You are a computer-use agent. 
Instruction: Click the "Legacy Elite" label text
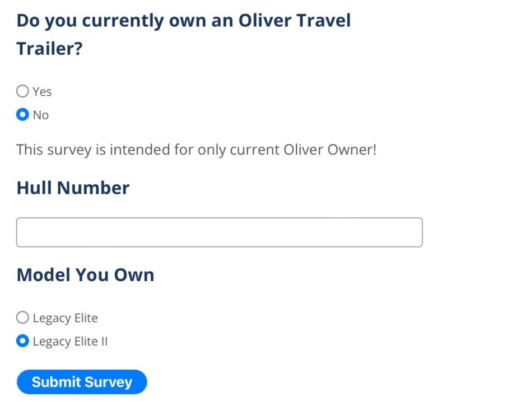click(65, 318)
